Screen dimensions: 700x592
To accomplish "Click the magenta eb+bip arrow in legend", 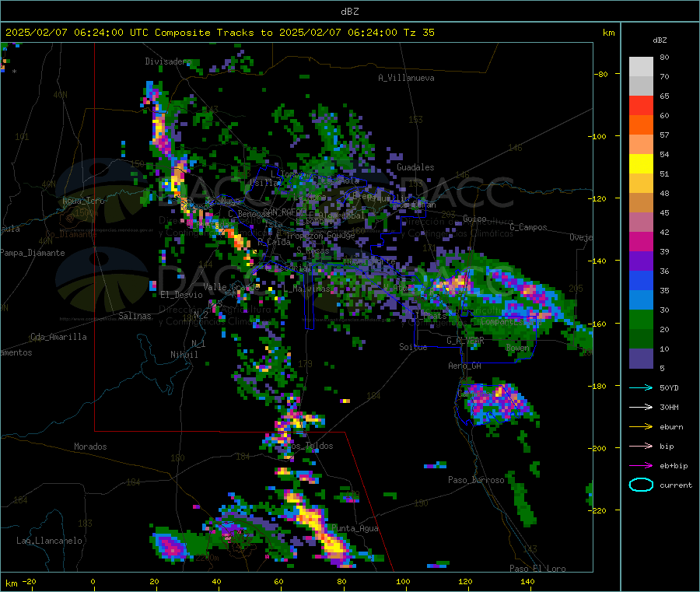I will [641, 466].
